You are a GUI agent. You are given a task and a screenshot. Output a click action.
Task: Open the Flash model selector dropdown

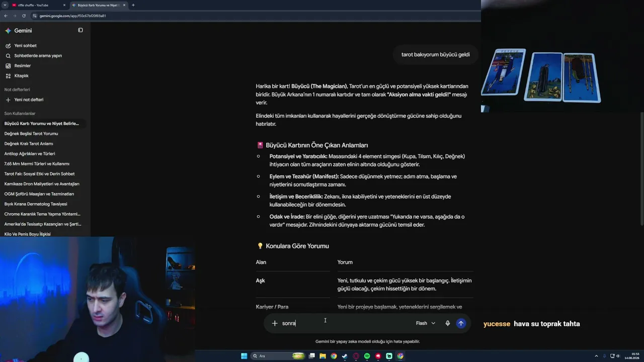[x=426, y=323]
